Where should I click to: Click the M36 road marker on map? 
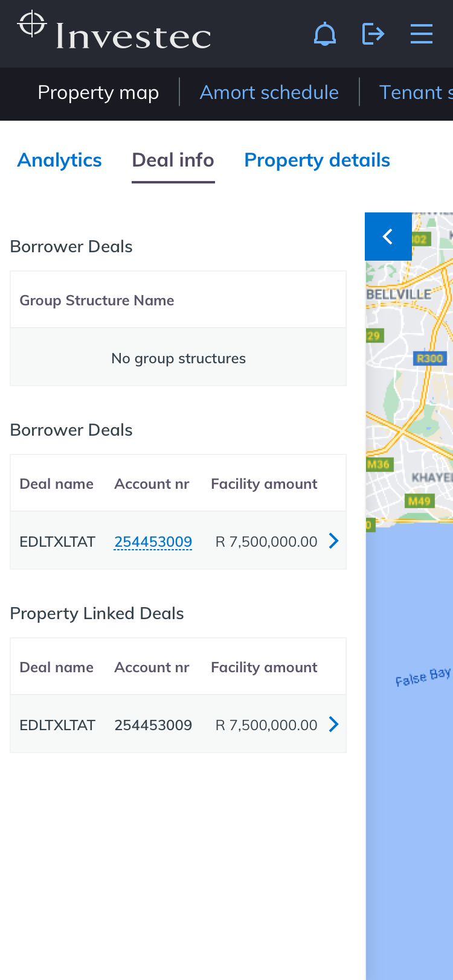click(379, 464)
